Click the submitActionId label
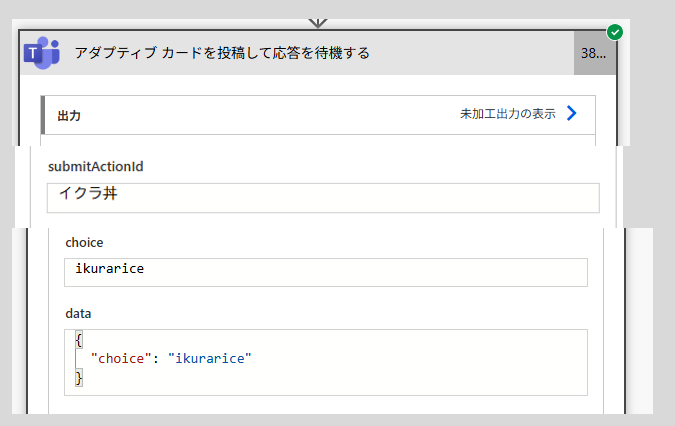 coord(96,167)
